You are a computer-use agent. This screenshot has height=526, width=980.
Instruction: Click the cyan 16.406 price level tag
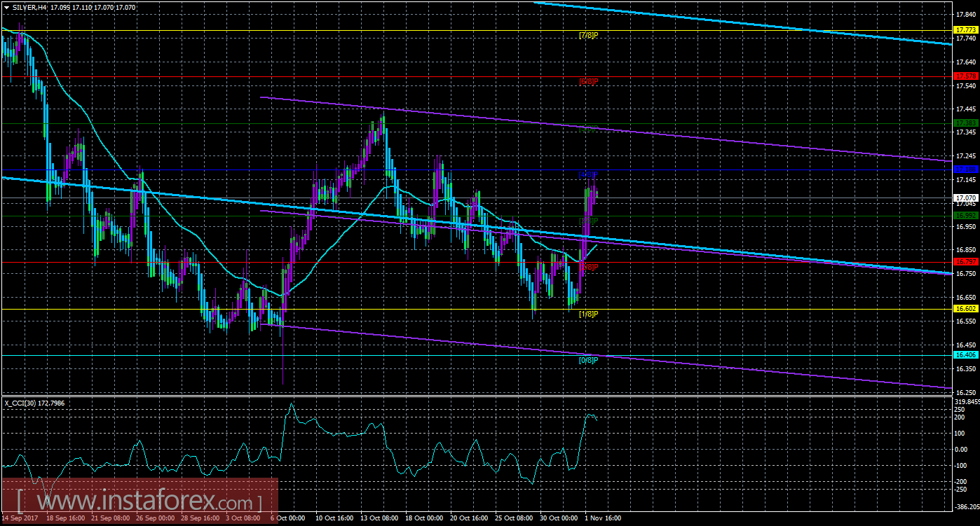[x=965, y=355]
